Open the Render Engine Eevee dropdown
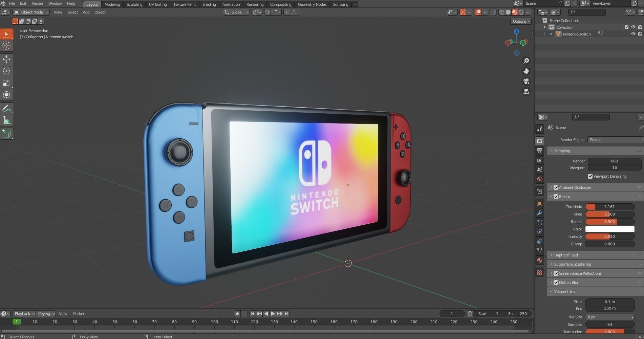Image resolution: width=644 pixels, height=339 pixels. pos(616,140)
